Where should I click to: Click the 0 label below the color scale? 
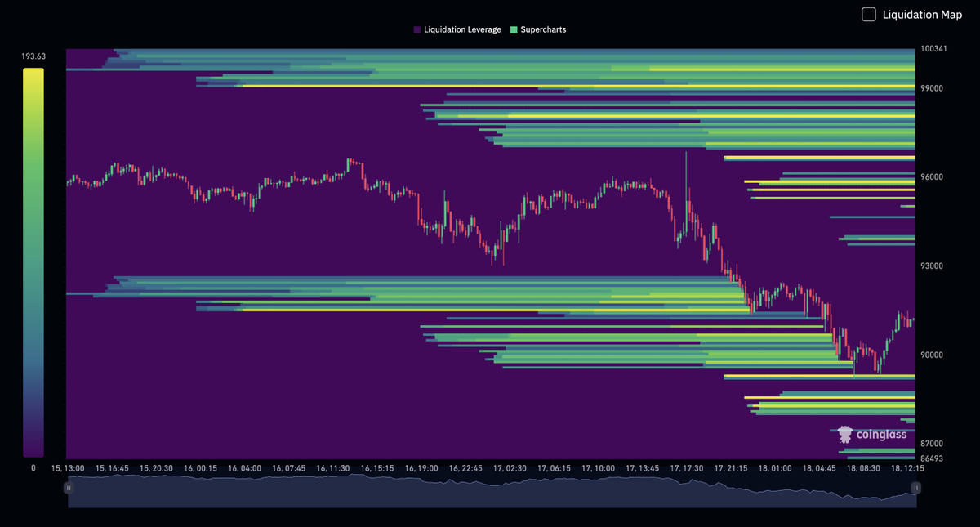(33, 468)
